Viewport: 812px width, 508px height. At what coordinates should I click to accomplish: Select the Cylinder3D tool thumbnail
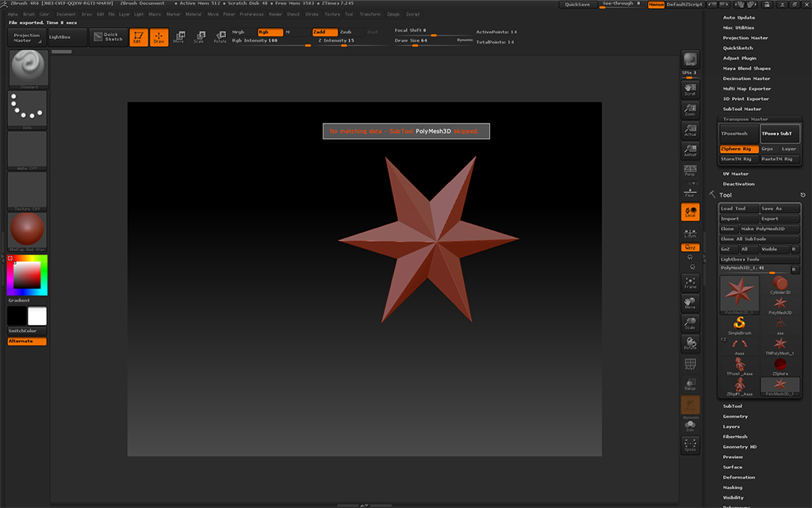[780, 285]
